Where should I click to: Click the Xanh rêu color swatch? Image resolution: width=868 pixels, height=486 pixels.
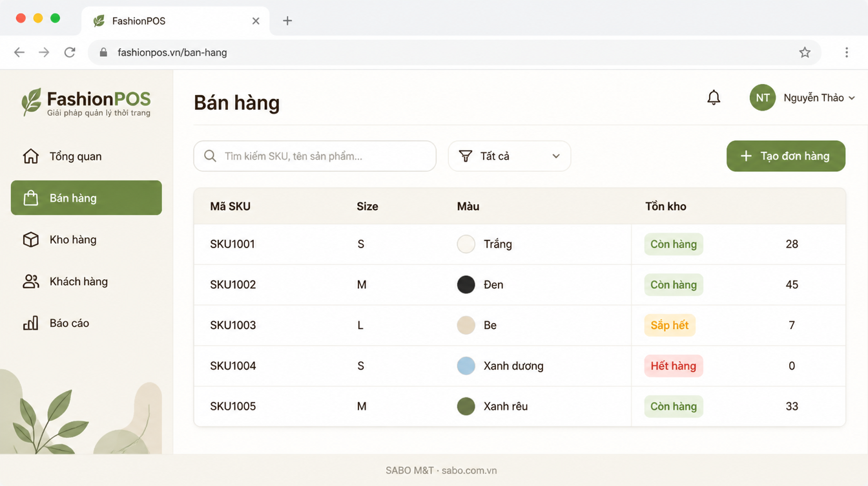(x=466, y=407)
